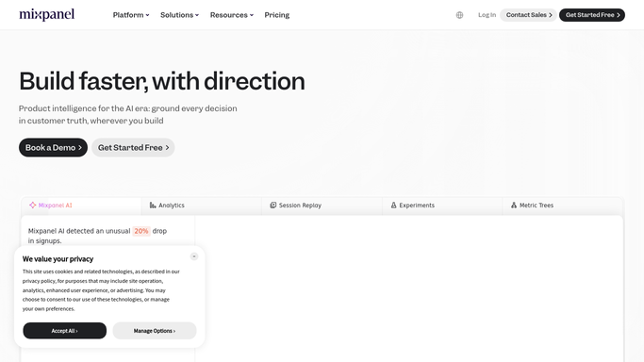Click the Mixpanel AI sparkle icon
The width and height of the screenshot is (644, 362).
(32, 205)
